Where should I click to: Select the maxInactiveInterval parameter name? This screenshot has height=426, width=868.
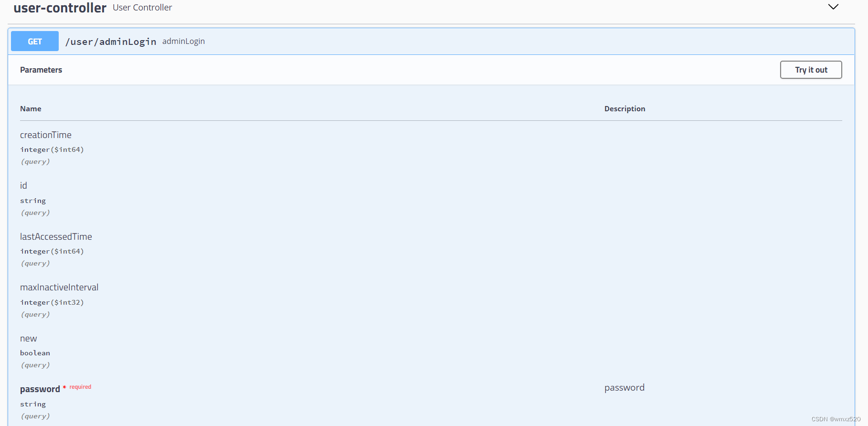59,288
